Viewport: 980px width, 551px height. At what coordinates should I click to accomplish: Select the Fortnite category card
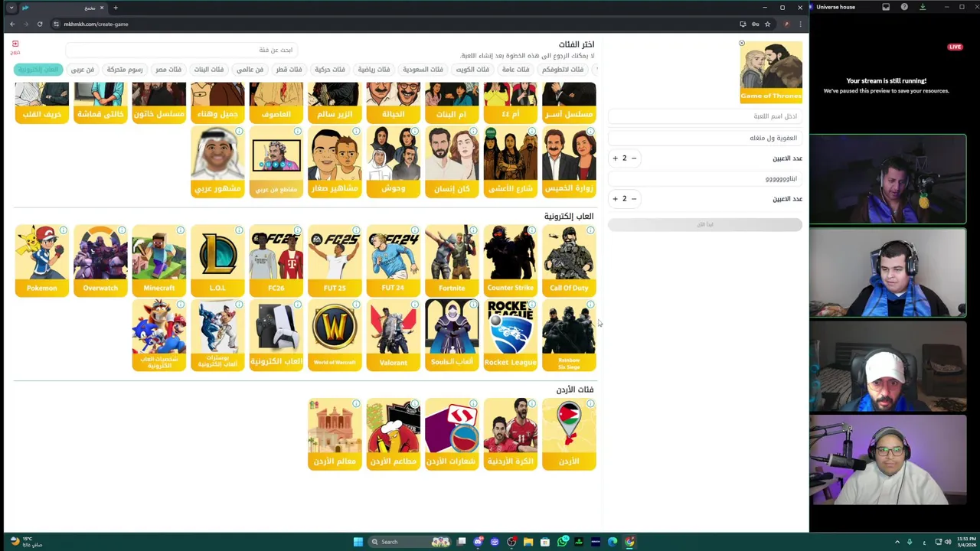452,260
